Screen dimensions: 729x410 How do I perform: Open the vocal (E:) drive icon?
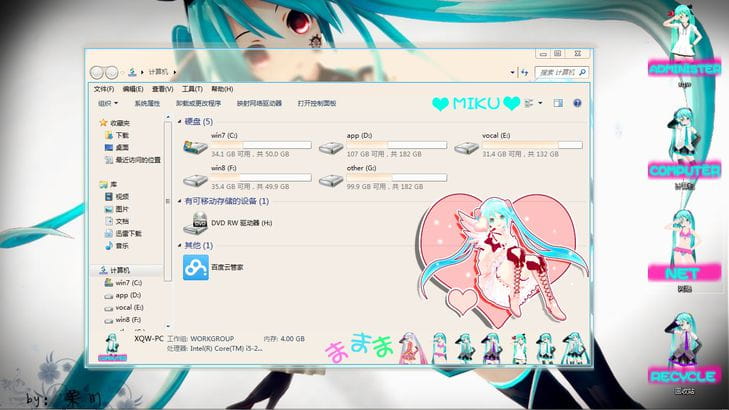click(466, 148)
